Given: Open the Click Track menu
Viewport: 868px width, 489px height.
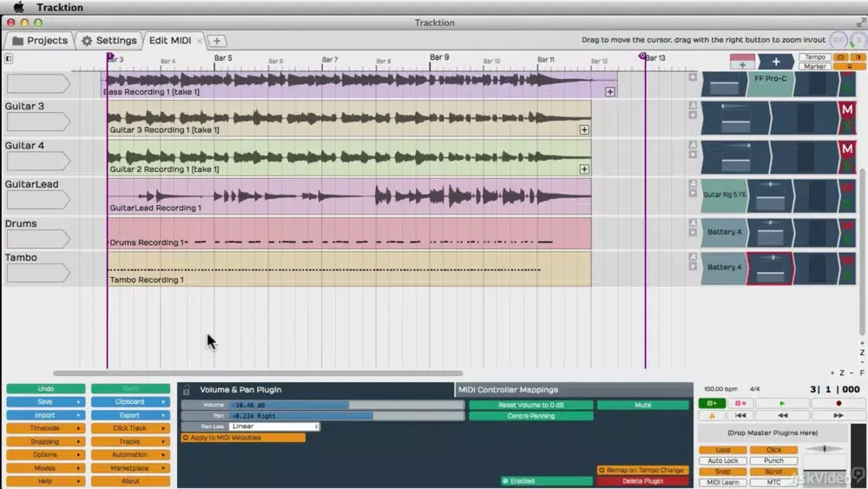Looking at the screenshot, I should (130, 429).
